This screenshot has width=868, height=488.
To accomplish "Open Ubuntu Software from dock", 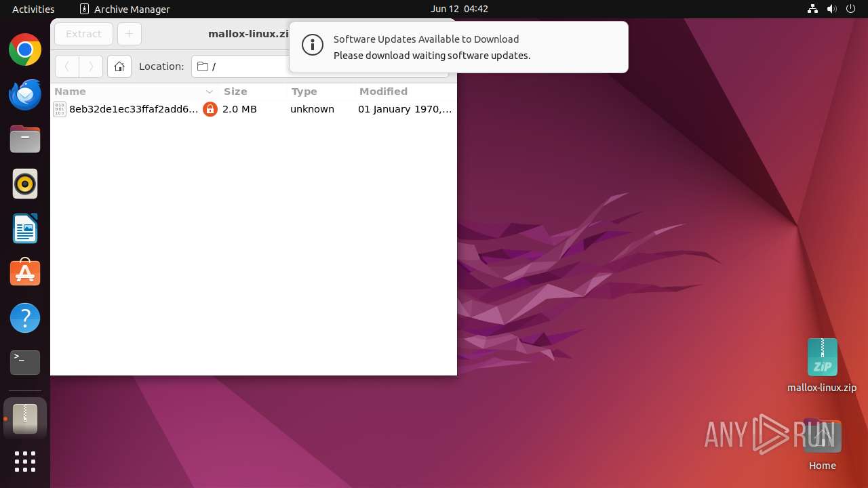I will coord(25,273).
